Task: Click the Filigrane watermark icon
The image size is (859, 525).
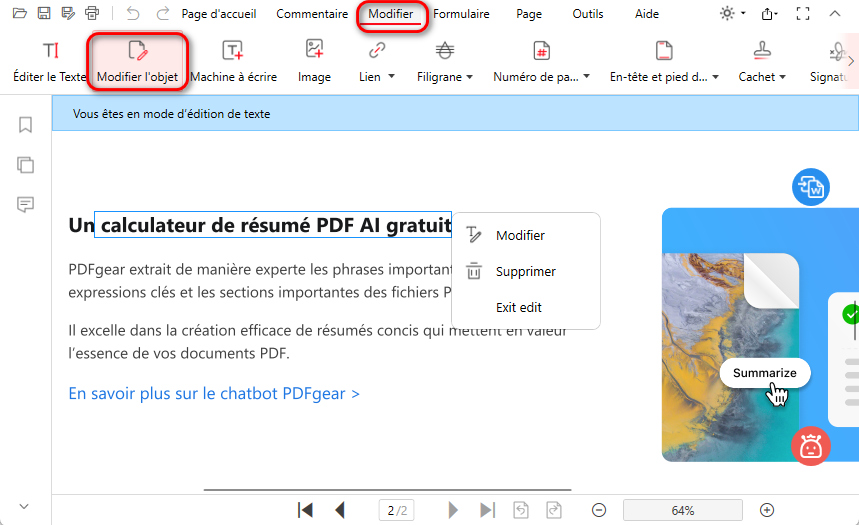Action: [x=445, y=50]
